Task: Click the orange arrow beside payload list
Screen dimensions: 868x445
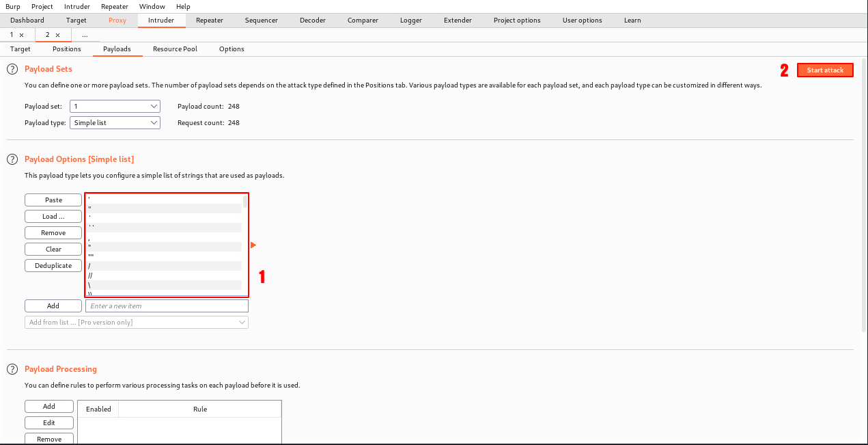Action: click(253, 245)
